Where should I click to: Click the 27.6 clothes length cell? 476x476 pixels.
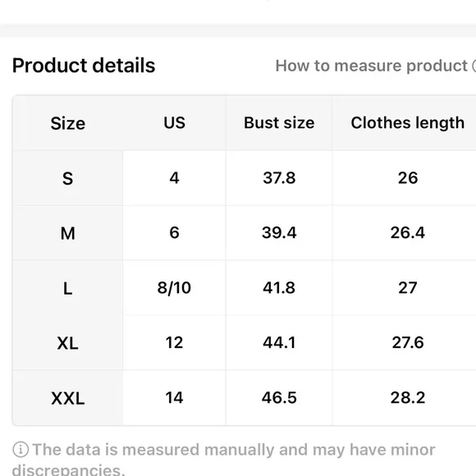click(x=407, y=342)
